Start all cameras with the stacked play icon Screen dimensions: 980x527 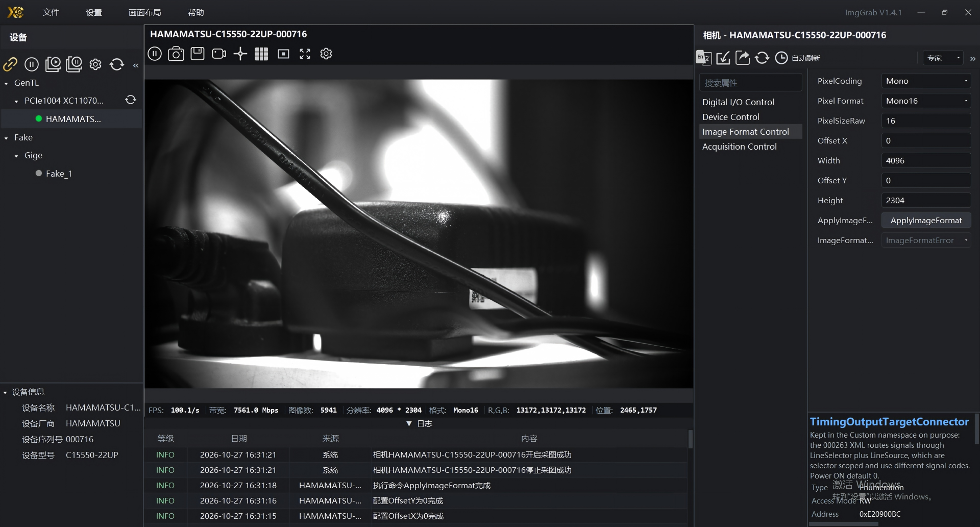[x=53, y=64]
